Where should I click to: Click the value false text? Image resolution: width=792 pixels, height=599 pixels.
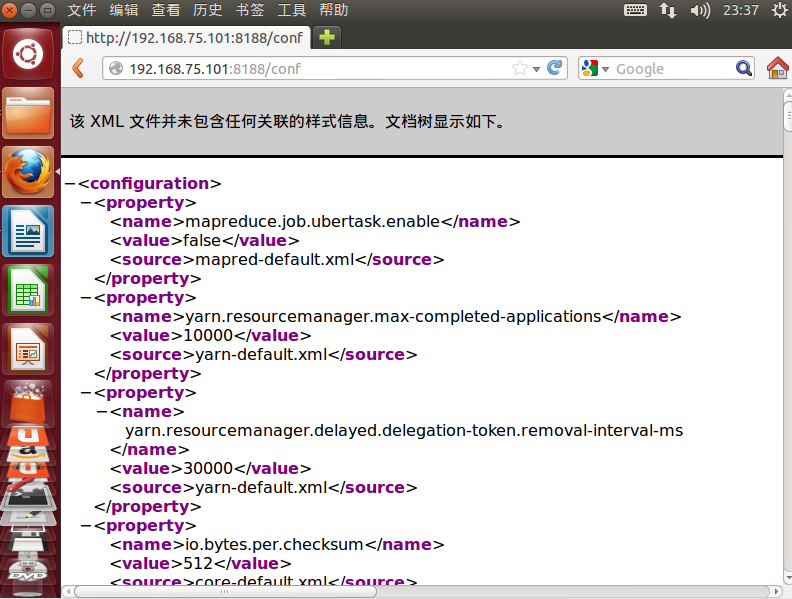point(202,240)
